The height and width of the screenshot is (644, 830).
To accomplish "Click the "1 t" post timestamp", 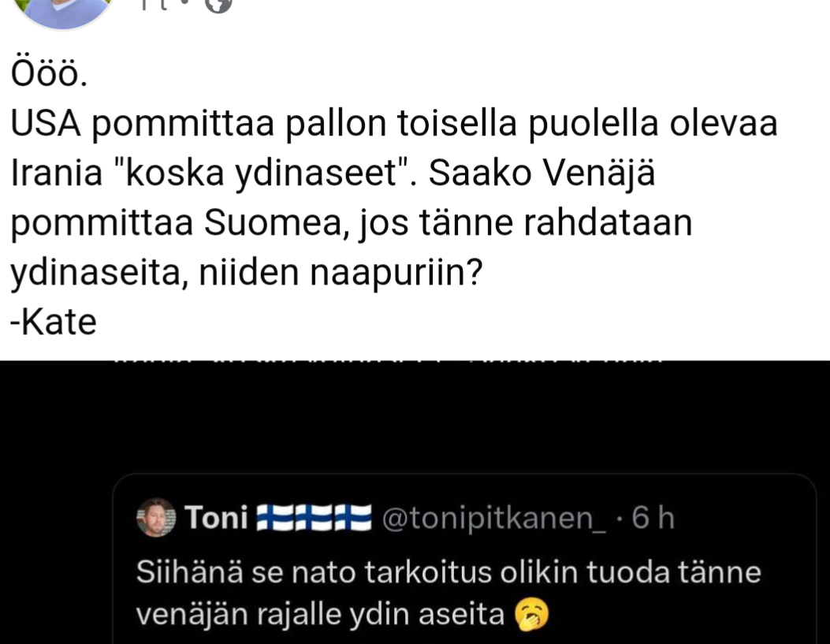I will tap(160, 5).
